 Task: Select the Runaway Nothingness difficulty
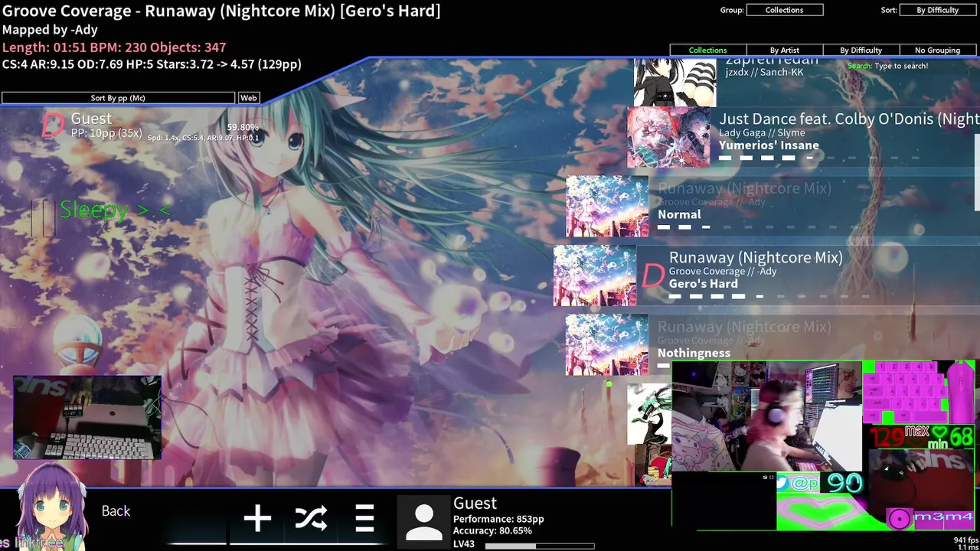click(773, 344)
